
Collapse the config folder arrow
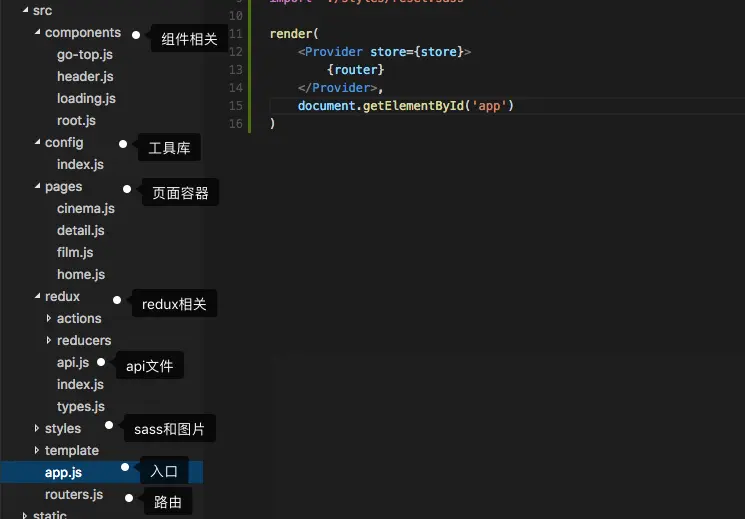pyautogui.click(x=37, y=142)
